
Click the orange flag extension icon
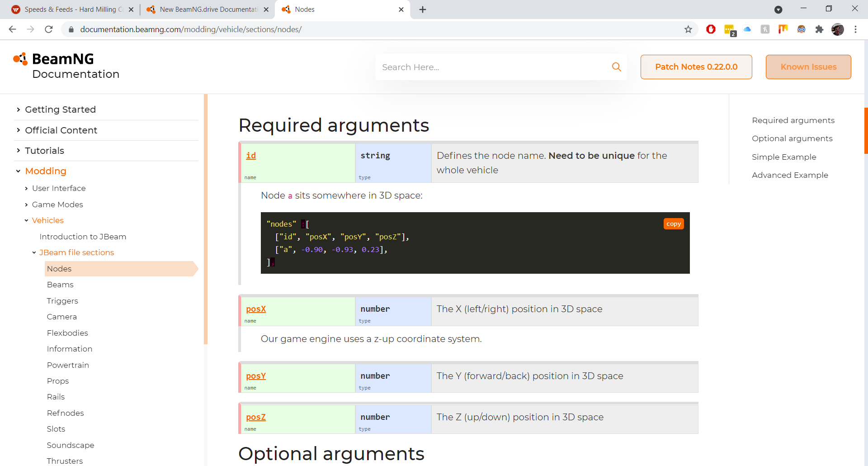(783, 29)
